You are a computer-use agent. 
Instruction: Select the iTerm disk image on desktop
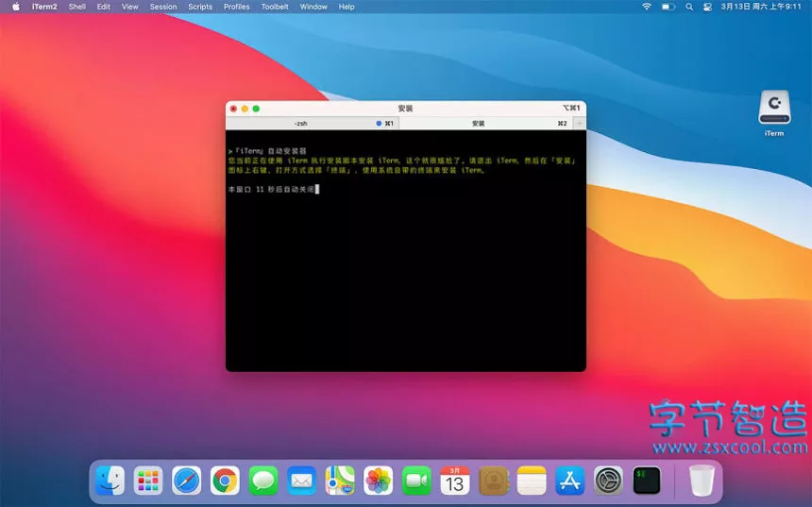pyautogui.click(x=774, y=113)
